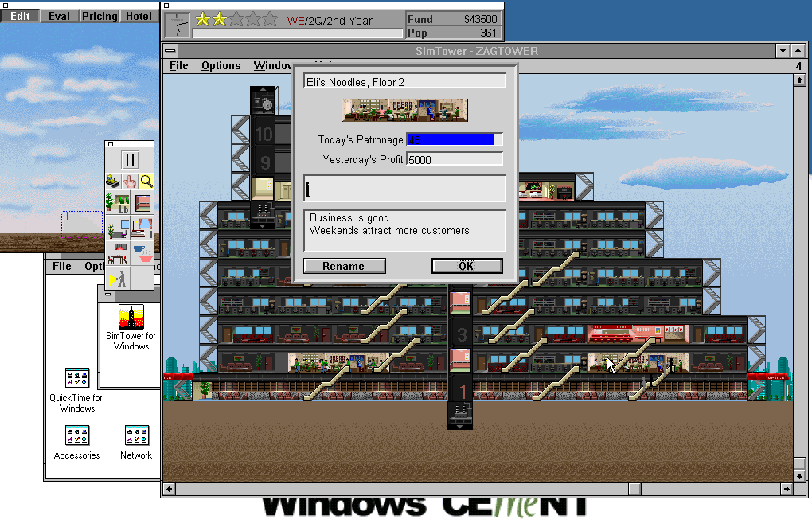Click the Rename button
This screenshot has width=812, height=531.
[x=345, y=266]
